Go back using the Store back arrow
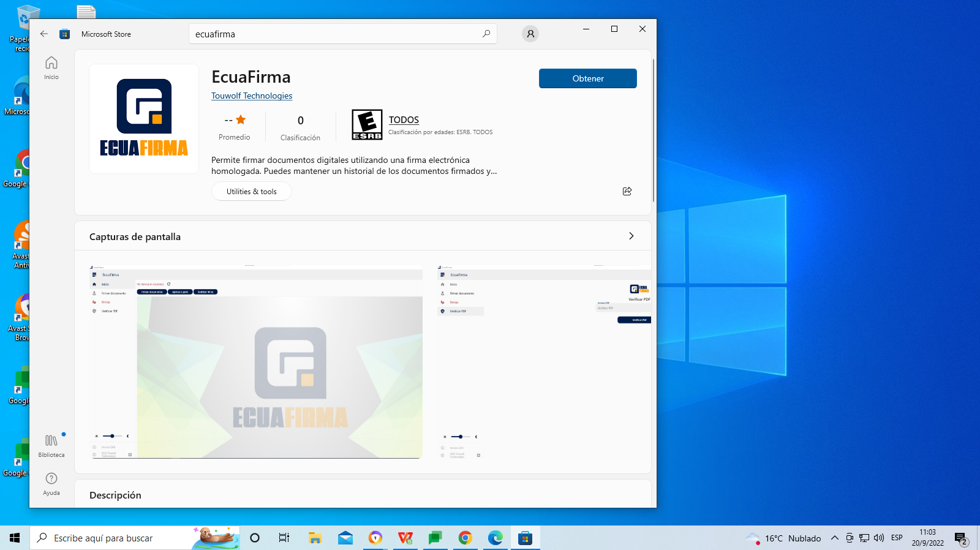Screen dimensions: 980x550 (44, 34)
